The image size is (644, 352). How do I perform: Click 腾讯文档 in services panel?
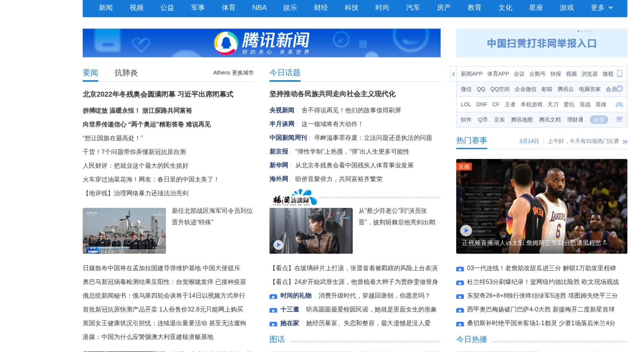(x=550, y=120)
